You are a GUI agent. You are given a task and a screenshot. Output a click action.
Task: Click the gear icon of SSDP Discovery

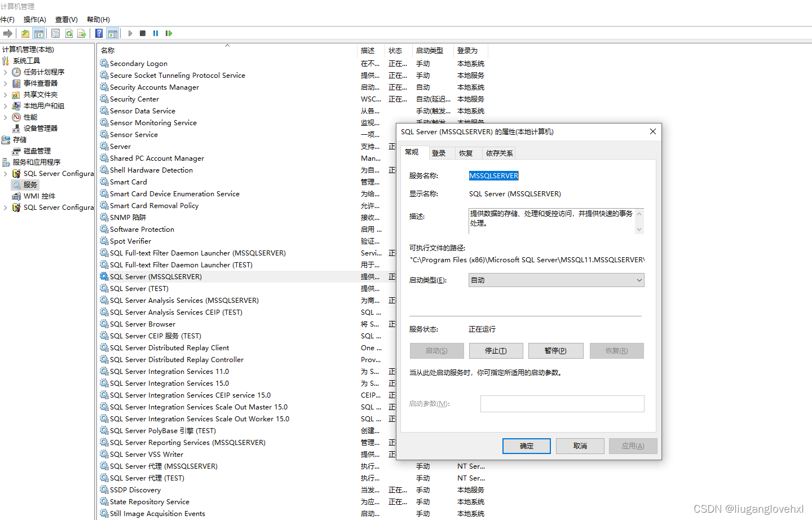(x=104, y=490)
